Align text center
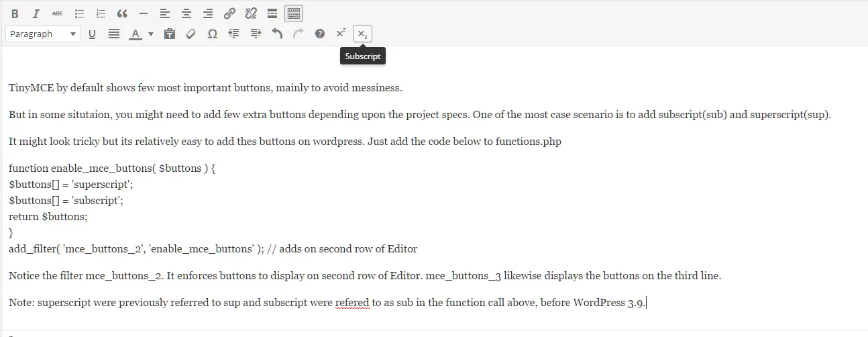868x337 pixels. [x=186, y=13]
